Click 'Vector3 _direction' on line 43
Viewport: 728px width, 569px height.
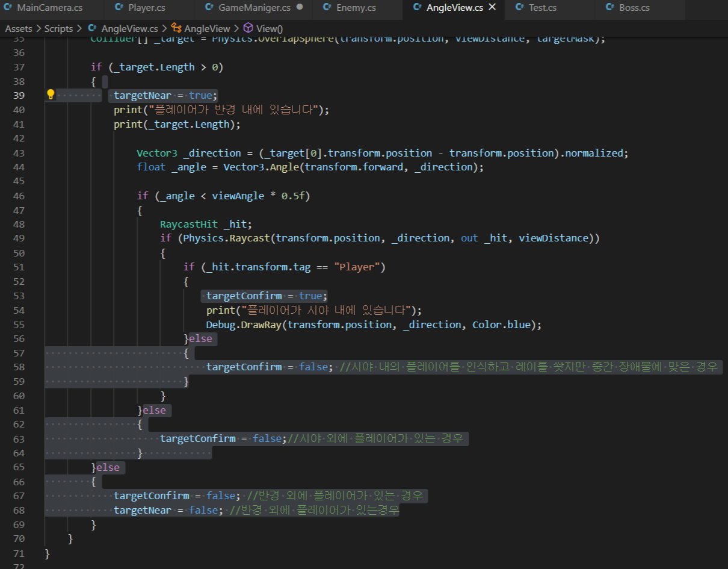pos(189,153)
